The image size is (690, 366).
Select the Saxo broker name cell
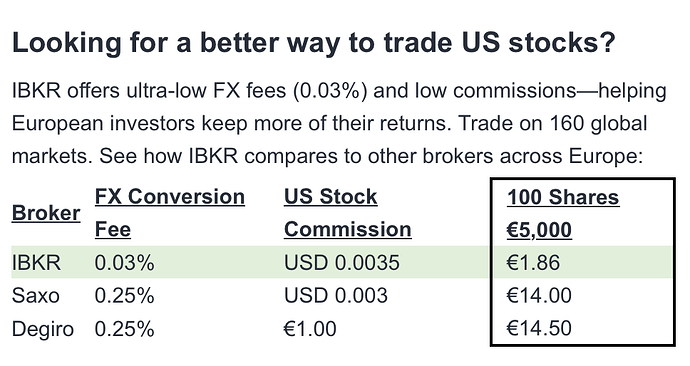tap(36, 296)
